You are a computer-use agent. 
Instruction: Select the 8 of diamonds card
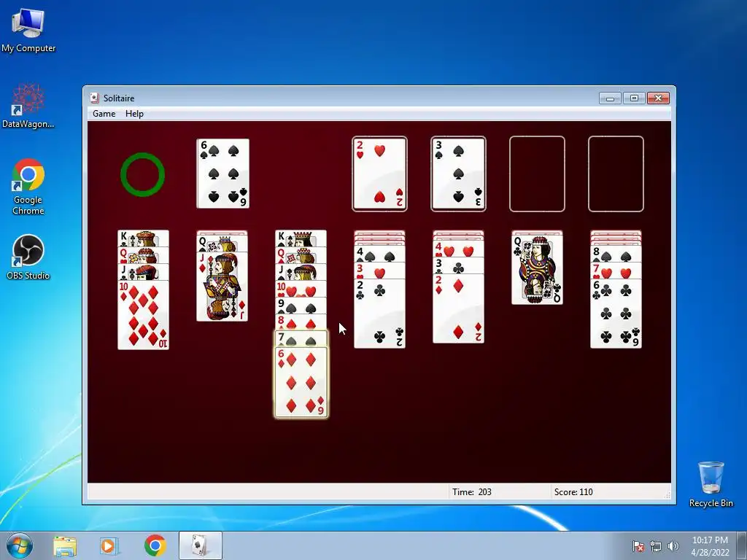[x=301, y=322]
